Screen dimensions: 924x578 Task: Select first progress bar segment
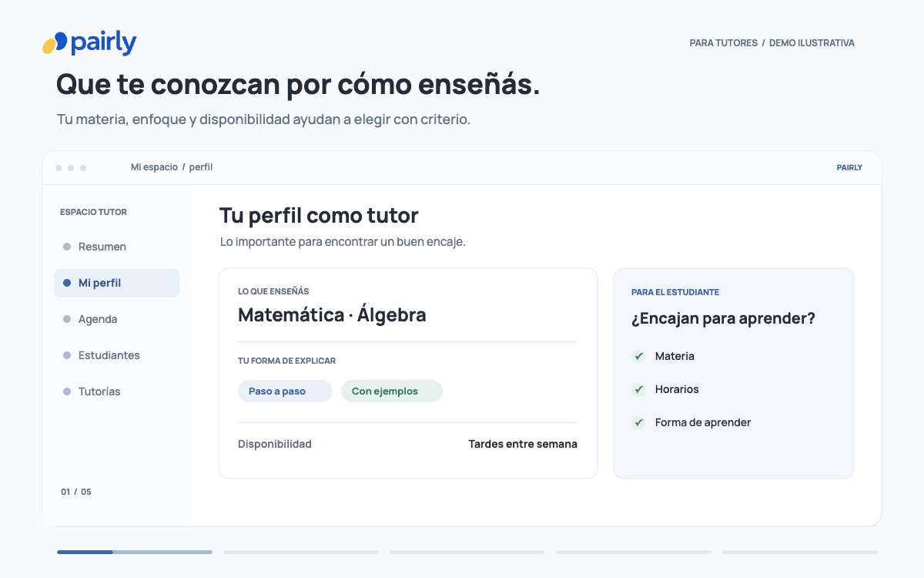[135, 552]
